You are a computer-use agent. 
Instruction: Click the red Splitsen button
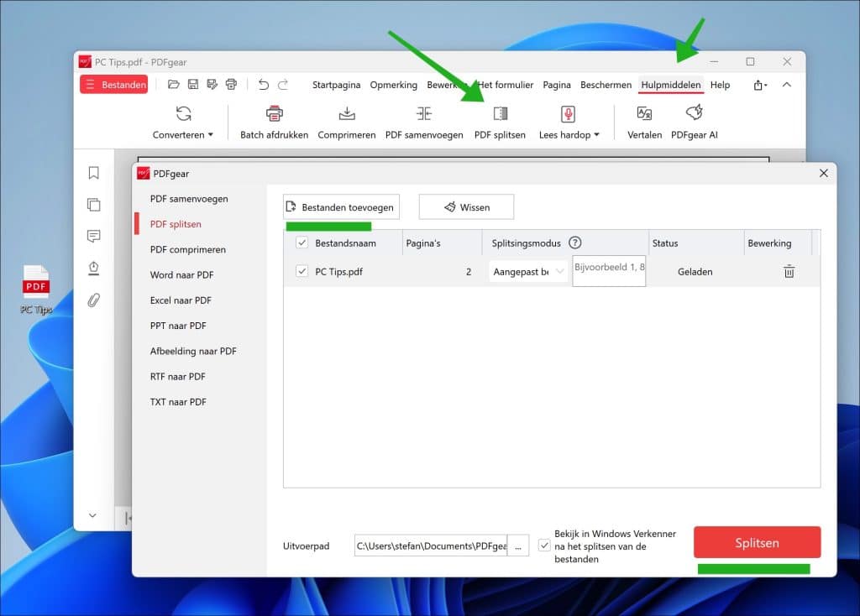(x=757, y=542)
